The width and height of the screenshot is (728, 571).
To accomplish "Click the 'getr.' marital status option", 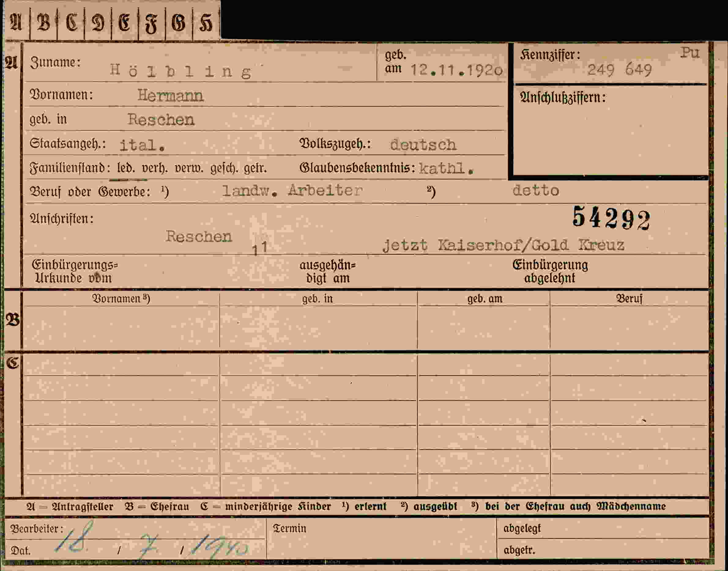I will (x=255, y=168).
